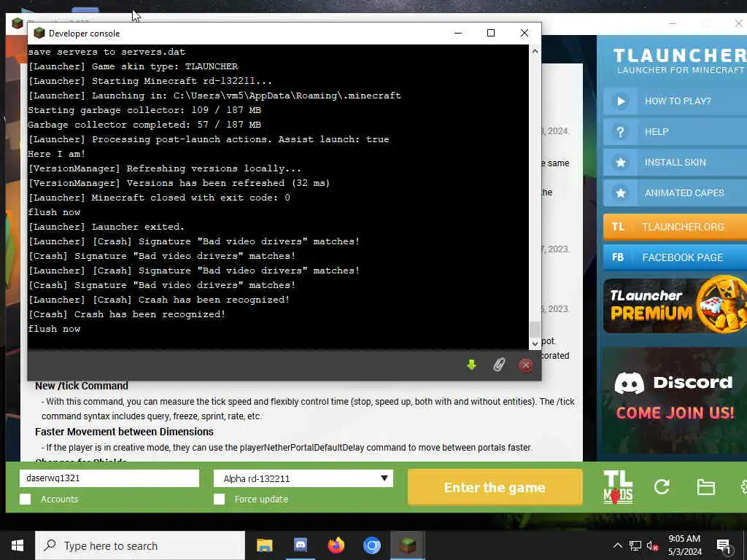Click the FB icon on Facebook button
The image size is (747, 560).
point(618,257)
